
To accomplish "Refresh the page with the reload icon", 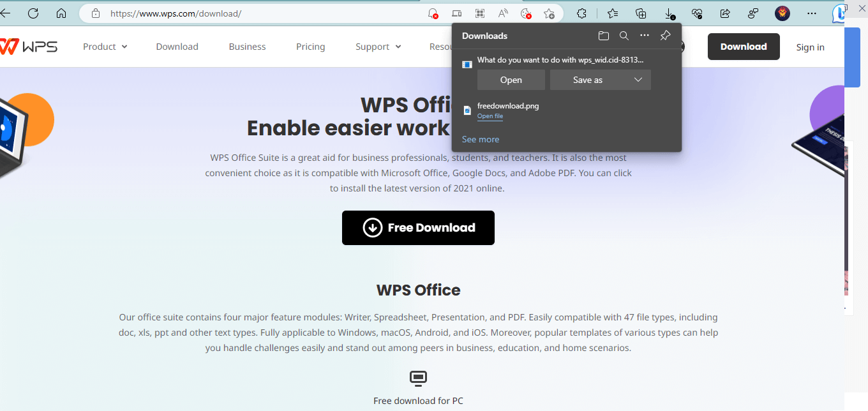I will point(33,13).
